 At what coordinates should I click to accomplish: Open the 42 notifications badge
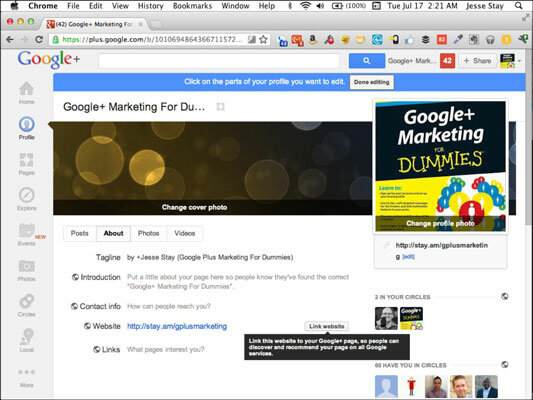click(447, 60)
